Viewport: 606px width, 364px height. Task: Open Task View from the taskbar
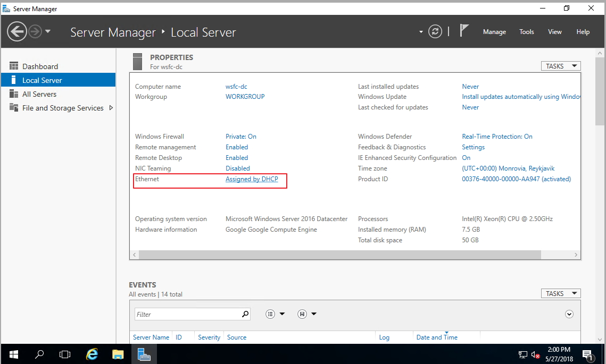[65, 354]
